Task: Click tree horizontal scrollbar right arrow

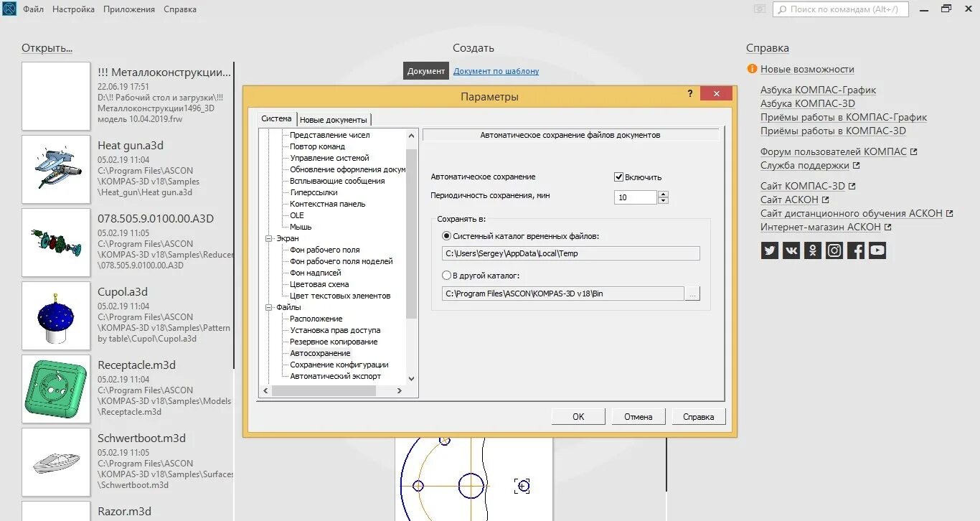Action: tap(400, 390)
